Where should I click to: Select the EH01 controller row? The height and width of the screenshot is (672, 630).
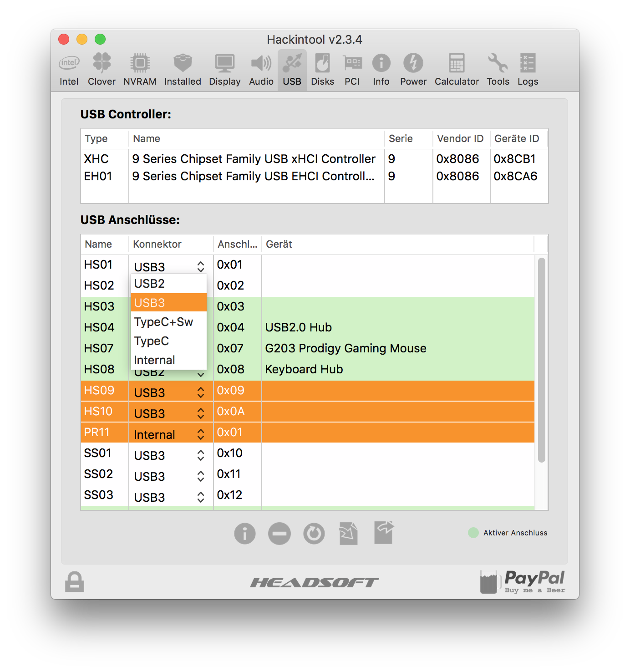[314, 176]
